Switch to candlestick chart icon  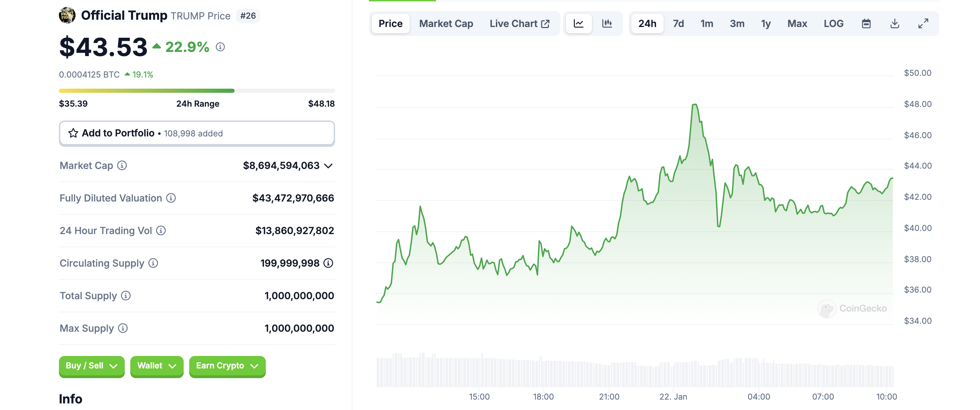(607, 24)
